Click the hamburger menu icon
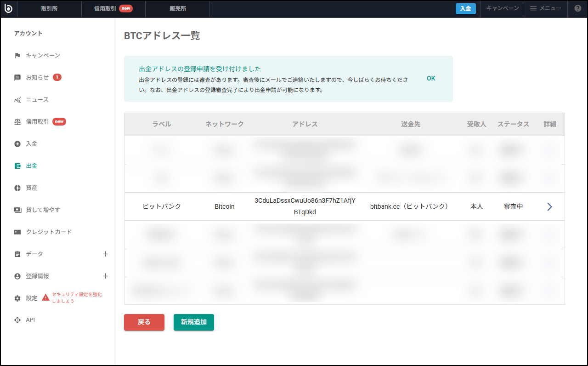The image size is (588, 366). pos(533,8)
